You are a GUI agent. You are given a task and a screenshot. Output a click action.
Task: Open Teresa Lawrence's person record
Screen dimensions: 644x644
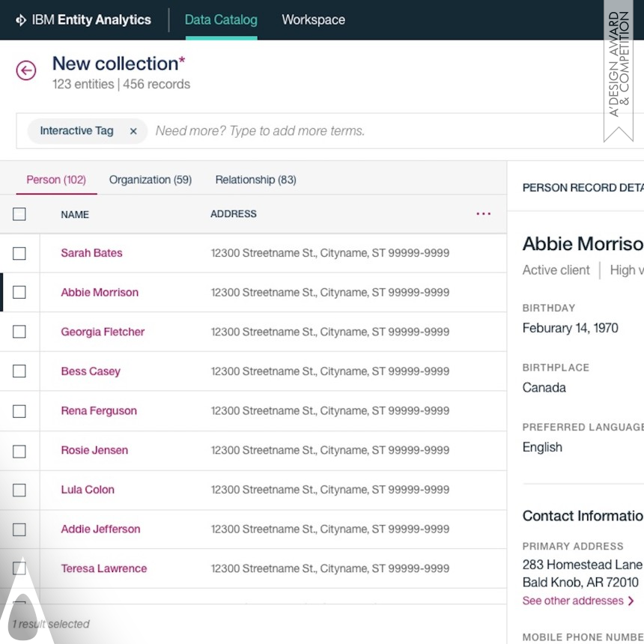[x=103, y=568]
